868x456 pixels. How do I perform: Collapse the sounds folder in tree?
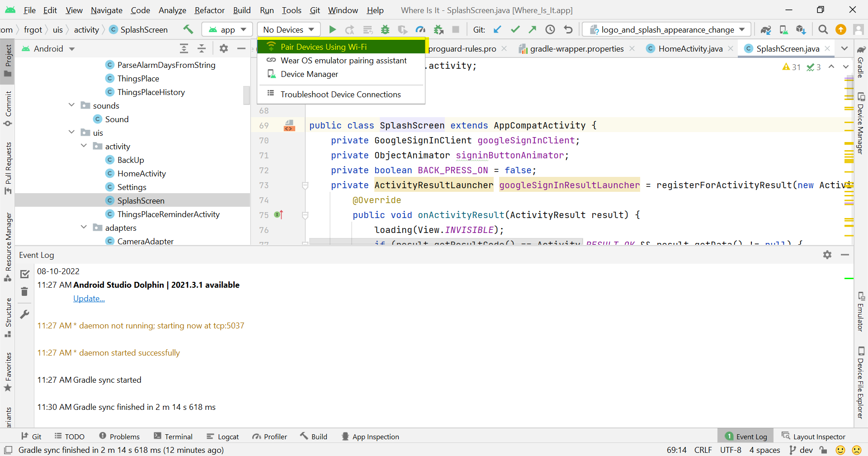click(71, 105)
